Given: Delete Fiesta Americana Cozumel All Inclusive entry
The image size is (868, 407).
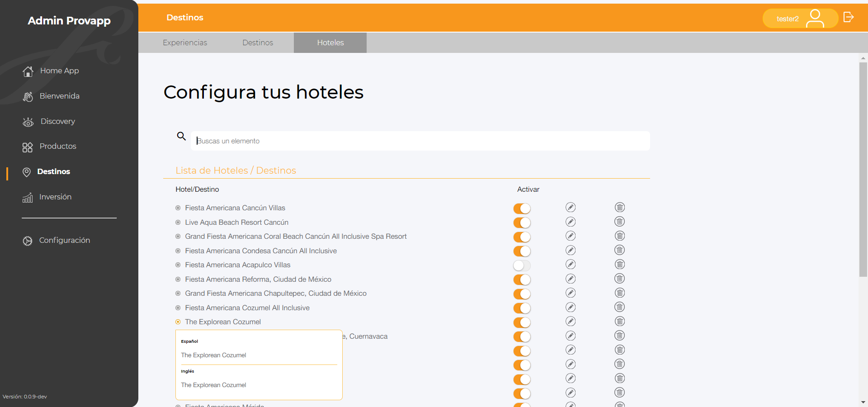Looking at the screenshot, I should pyautogui.click(x=620, y=307).
